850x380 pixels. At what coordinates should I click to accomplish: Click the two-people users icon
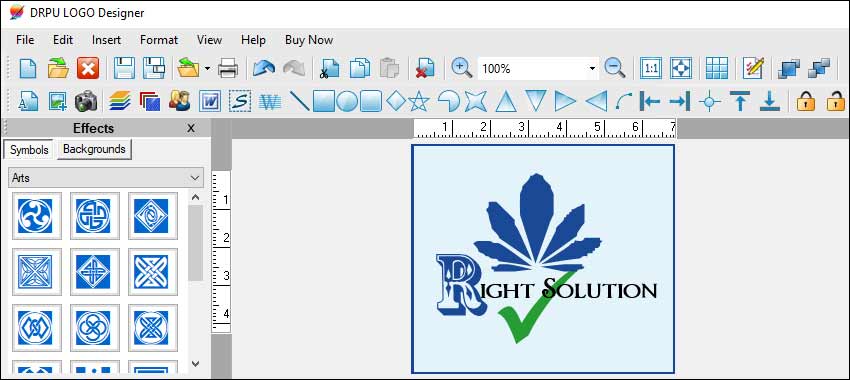click(179, 101)
